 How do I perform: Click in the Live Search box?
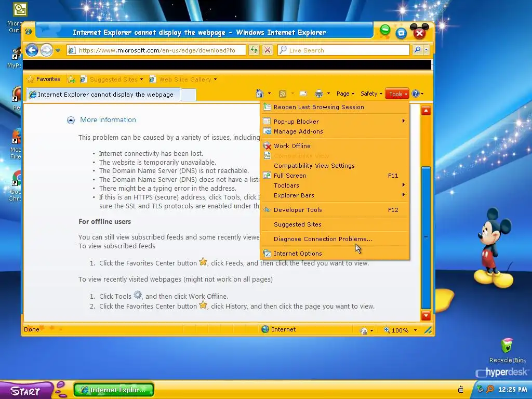(x=344, y=50)
